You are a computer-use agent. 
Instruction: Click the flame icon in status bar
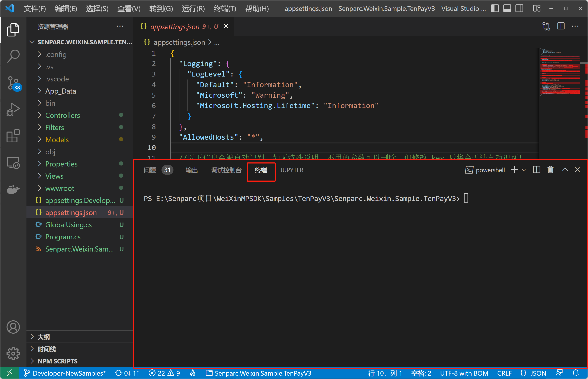[193, 373]
